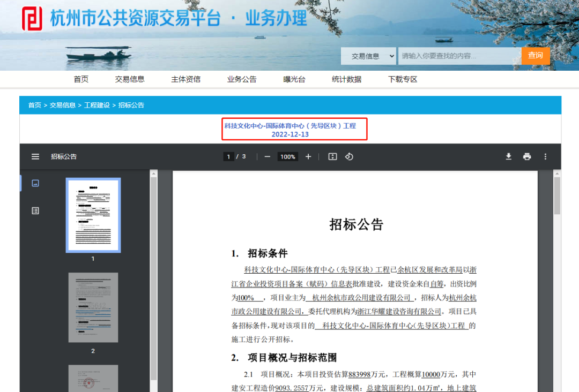Open 曝光台 navigation item

coord(294,79)
